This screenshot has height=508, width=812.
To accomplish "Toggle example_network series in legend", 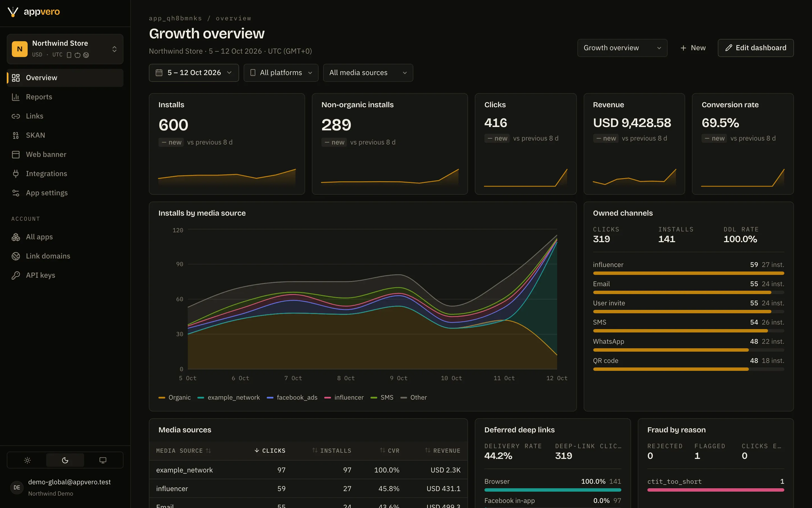I will coord(229,397).
